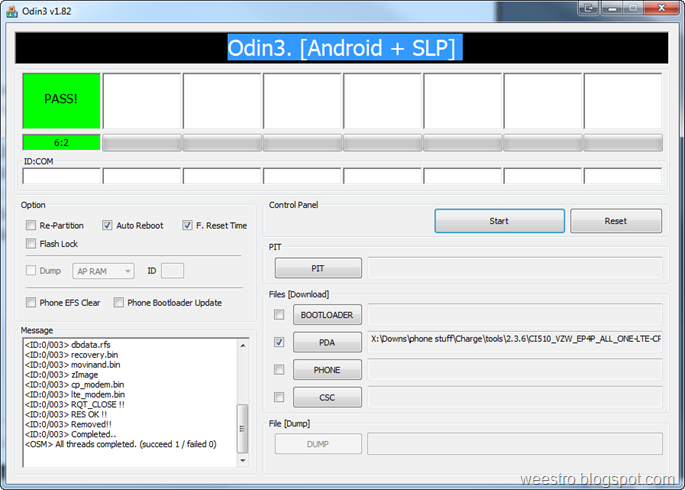Click the disabled DUMP button

(x=318, y=444)
